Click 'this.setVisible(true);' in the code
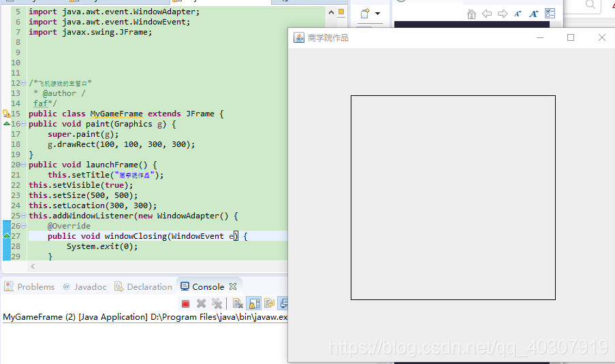The height and width of the screenshot is (364, 615). (81, 185)
